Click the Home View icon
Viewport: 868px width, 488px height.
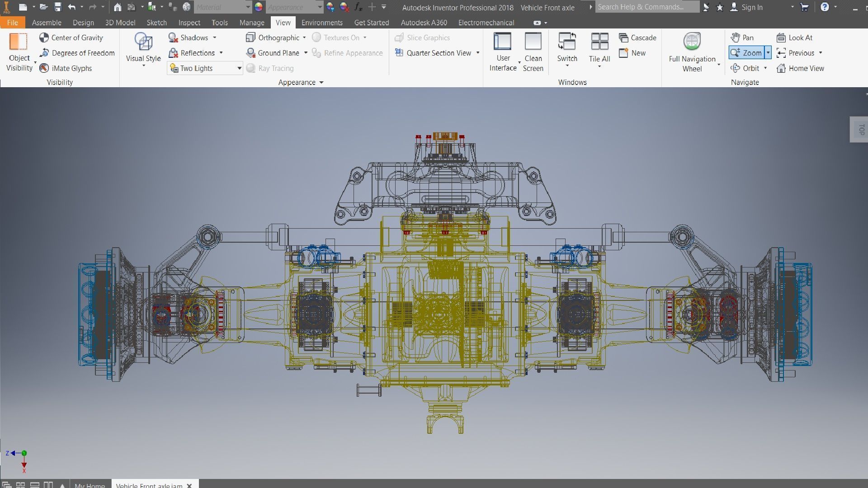781,69
